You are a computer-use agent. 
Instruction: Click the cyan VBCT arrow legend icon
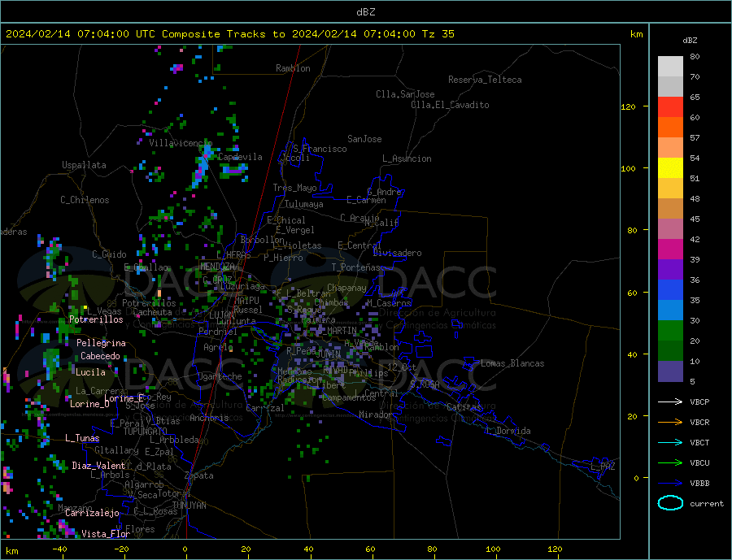(670, 442)
